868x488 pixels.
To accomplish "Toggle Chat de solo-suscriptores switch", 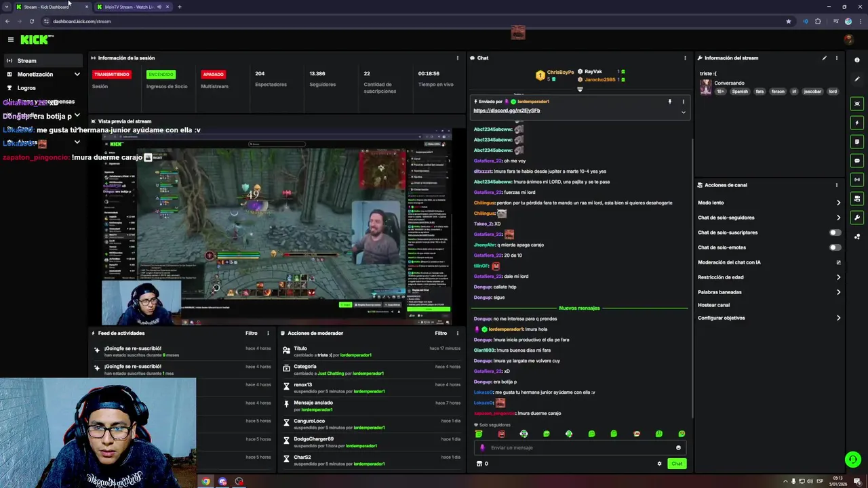I will point(835,232).
